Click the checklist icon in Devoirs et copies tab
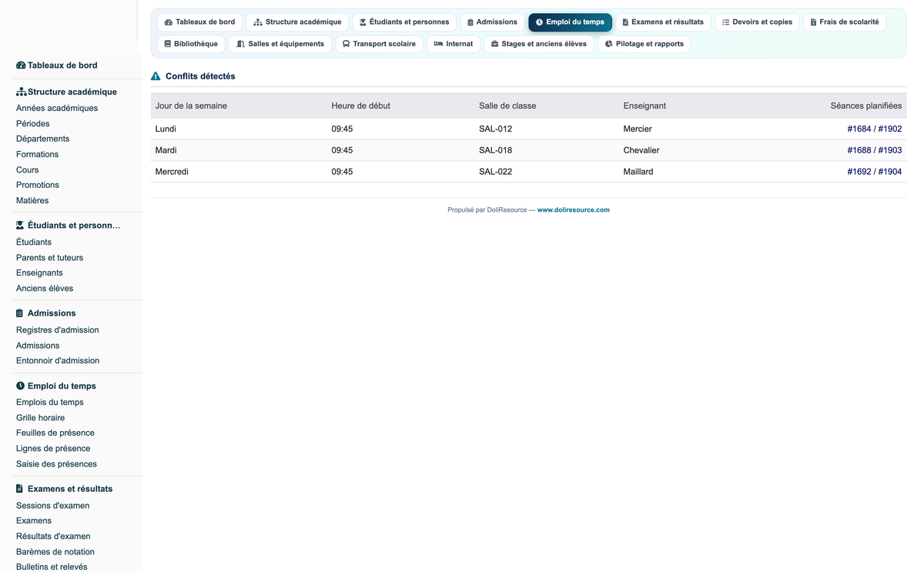 [x=726, y=22]
